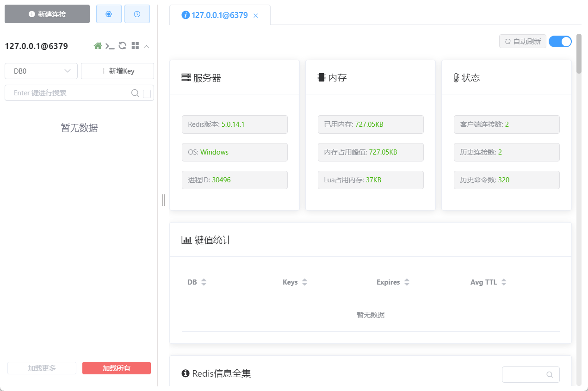588x391 pixels.
Task: Open the command log clock icon
Action: [x=137, y=14]
